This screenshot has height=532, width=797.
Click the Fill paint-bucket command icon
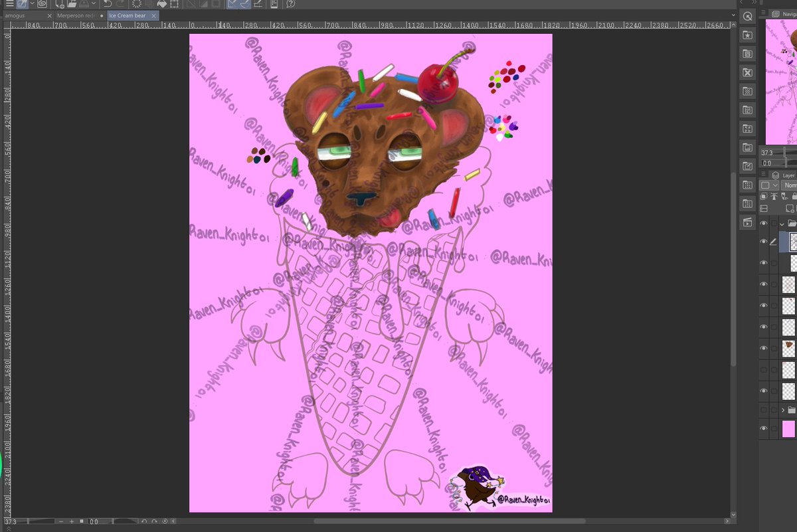(x=161, y=4)
